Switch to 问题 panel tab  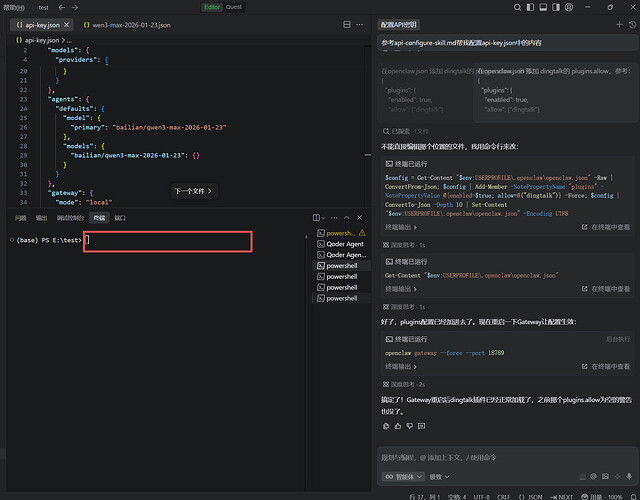(x=20, y=218)
